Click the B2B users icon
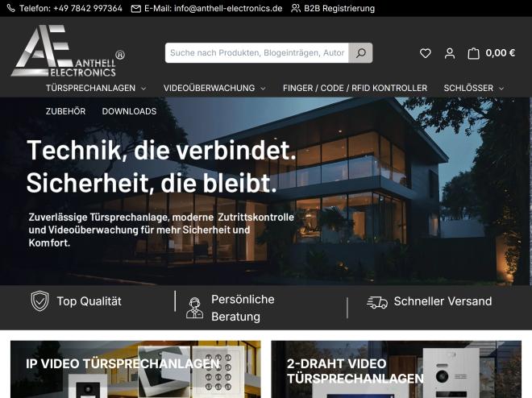The width and height of the screenshot is (532, 398). pyautogui.click(x=296, y=8)
